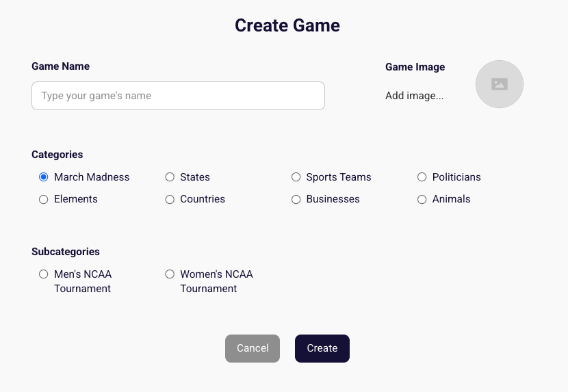Image resolution: width=568 pixels, height=392 pixels.
Task: Click the Categories section heading
Action: tap(57, 155)
